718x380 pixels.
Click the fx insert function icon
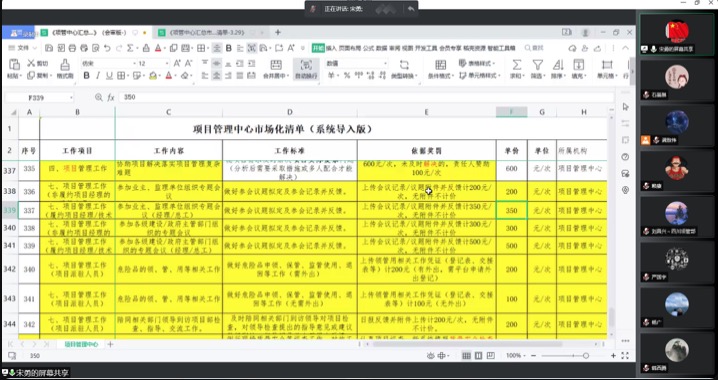pyautogui.click(x=111, y=98)
